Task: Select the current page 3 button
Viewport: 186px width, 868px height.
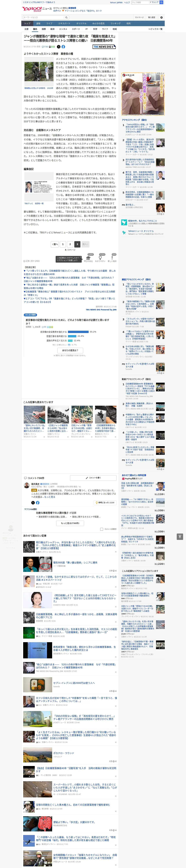Action: tap(77, 244)
